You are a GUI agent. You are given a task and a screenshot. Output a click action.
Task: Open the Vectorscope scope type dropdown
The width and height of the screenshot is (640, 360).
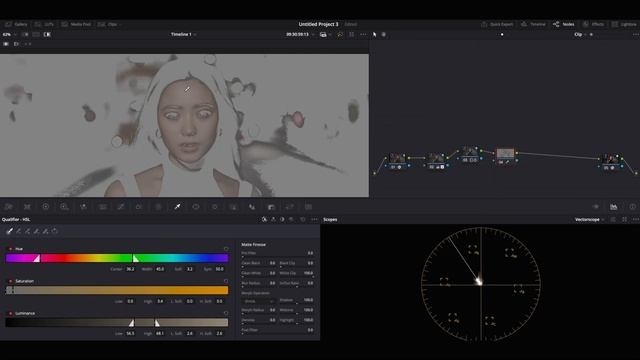(x=589, y=220)
